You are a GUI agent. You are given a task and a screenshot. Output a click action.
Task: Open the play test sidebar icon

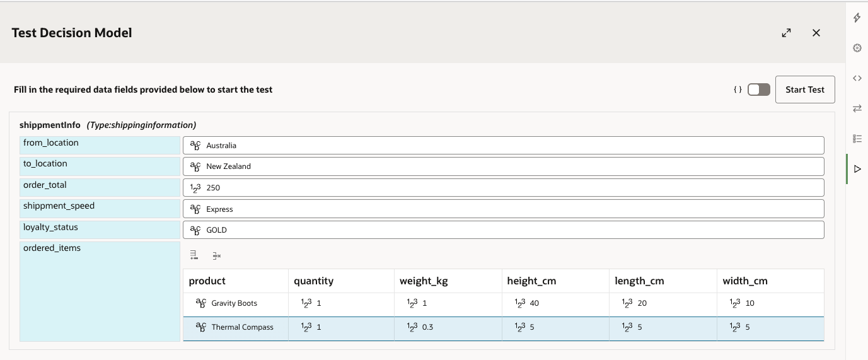pyautogui.click(x=857, y=169)
